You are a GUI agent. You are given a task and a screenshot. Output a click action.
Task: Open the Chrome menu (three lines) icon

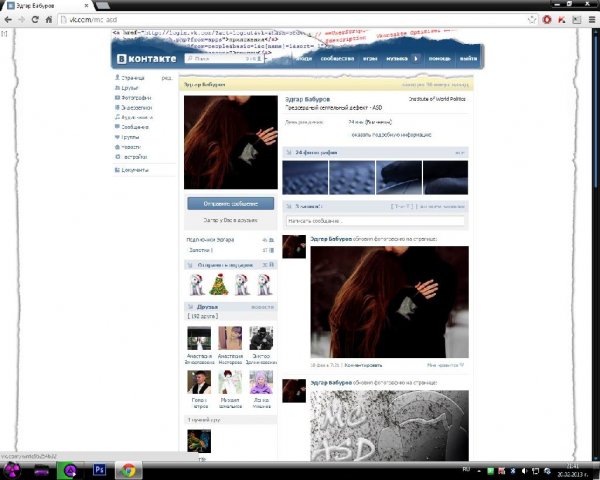click(x=592, y=20)
